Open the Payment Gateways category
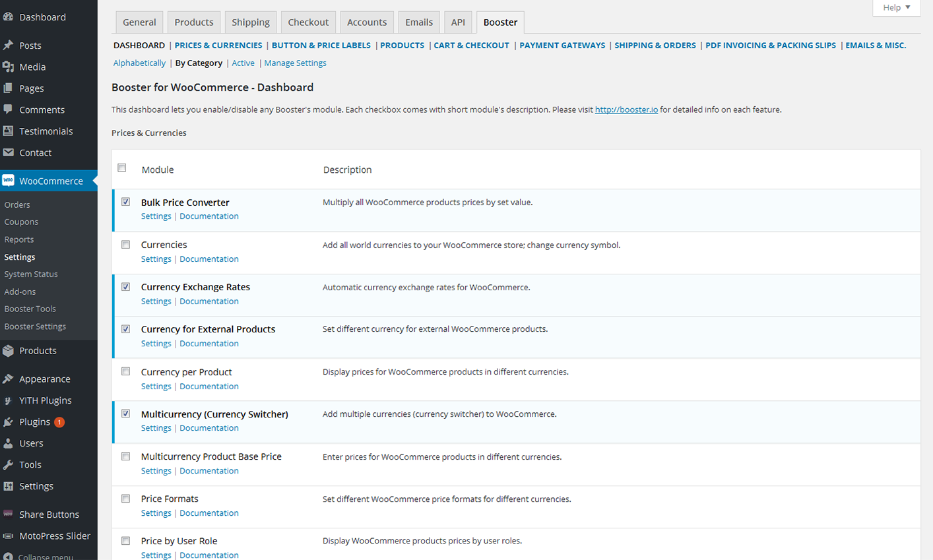933x560 pixels. click(562, 46)
